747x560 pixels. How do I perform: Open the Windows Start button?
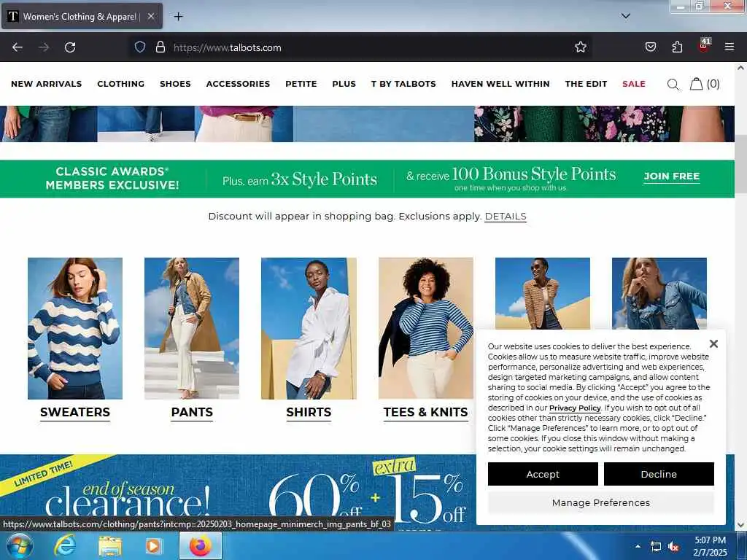point(20,545)
